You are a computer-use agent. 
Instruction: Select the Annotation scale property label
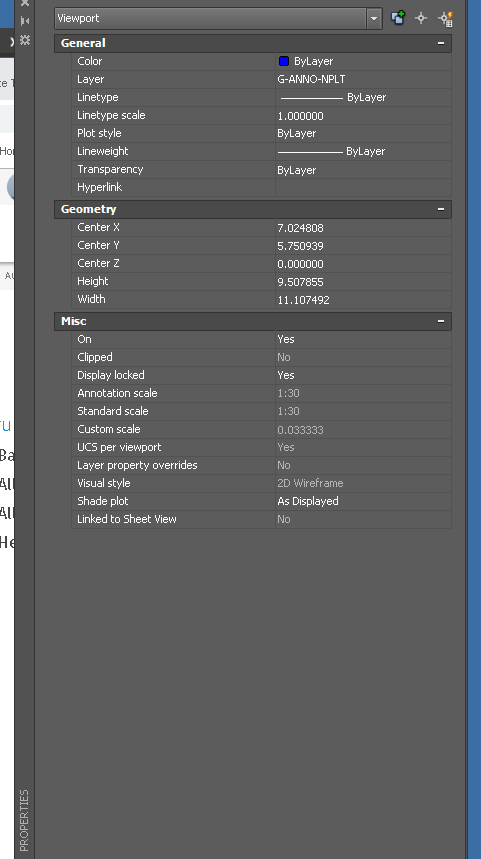pyautogui.click(x=117, y=393)
